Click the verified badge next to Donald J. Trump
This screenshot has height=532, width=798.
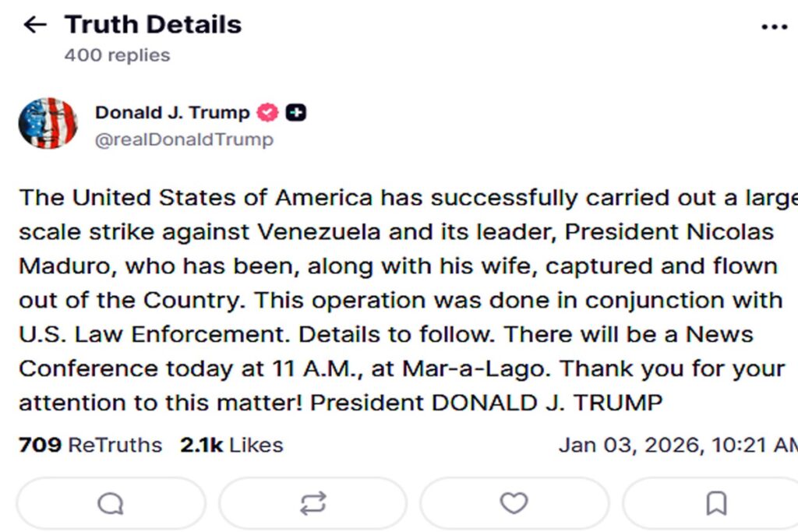[266, 111]
